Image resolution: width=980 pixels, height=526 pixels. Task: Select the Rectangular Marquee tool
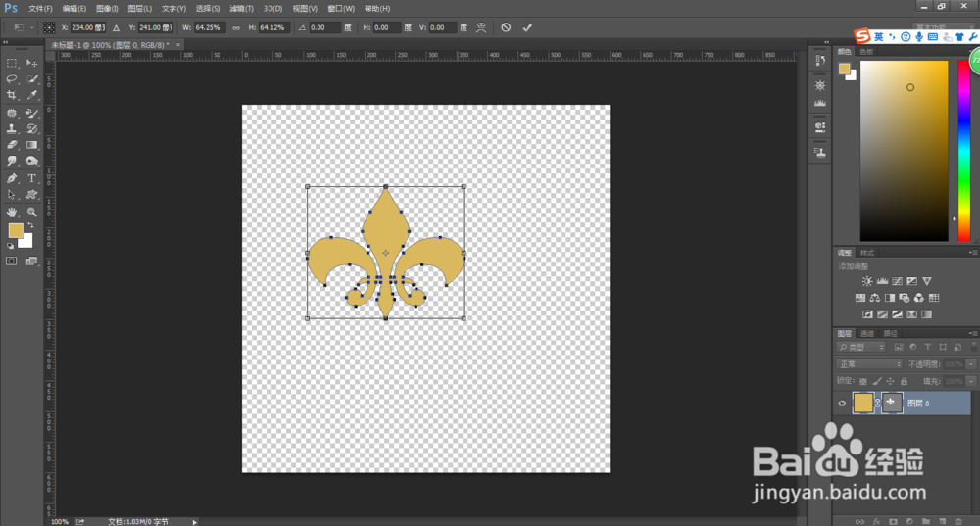pos(12,63)
